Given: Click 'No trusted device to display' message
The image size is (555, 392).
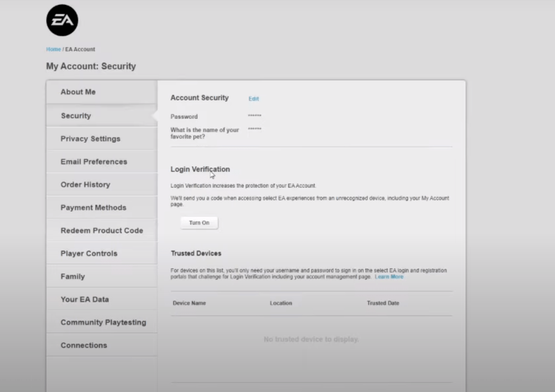Looking at the screenshot, I should click(x=311, y=339).
